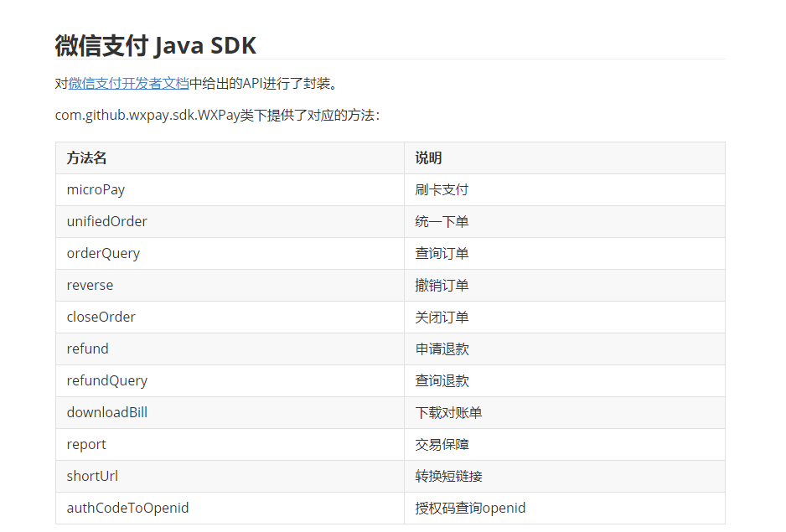The height and width of the screenshot is (532, 786).
Task: Click the shortUrl method cell
Action: [230, 477]
